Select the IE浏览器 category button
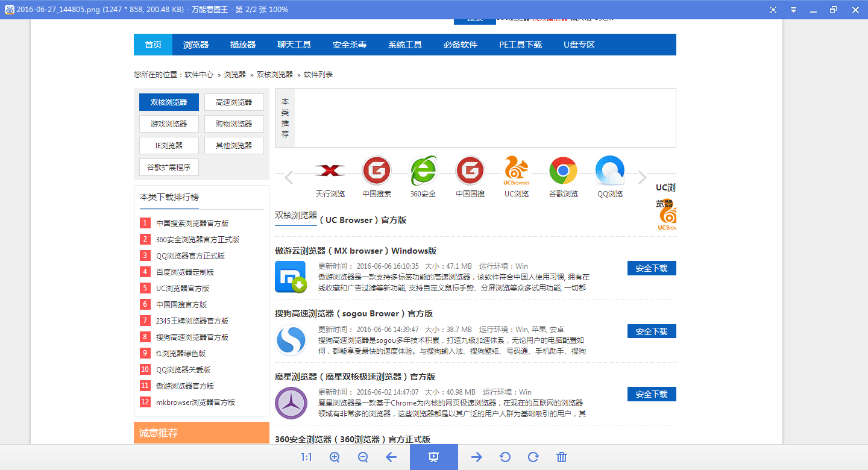Screen dimensions: 868x470 click(169, 146)
